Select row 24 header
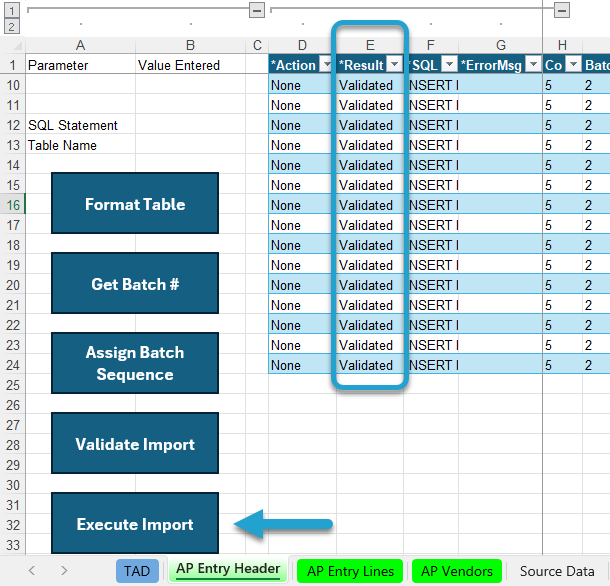Viewport: 610px width, 586px height. (x=13, y=365)
